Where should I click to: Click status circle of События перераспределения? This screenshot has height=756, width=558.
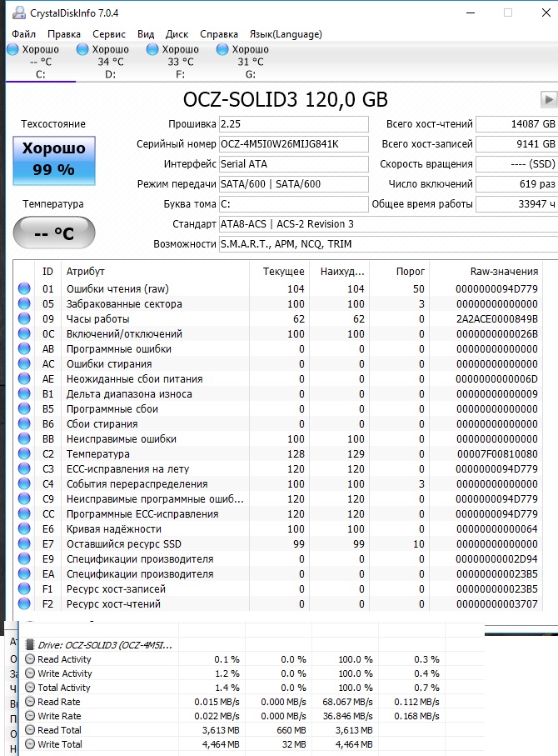[24, 483]
